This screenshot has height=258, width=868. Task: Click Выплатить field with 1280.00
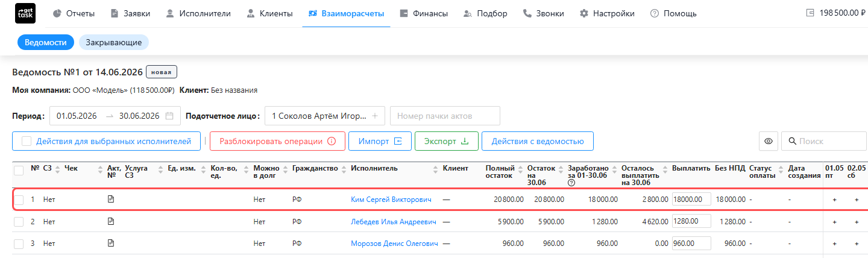pos(691,221)
